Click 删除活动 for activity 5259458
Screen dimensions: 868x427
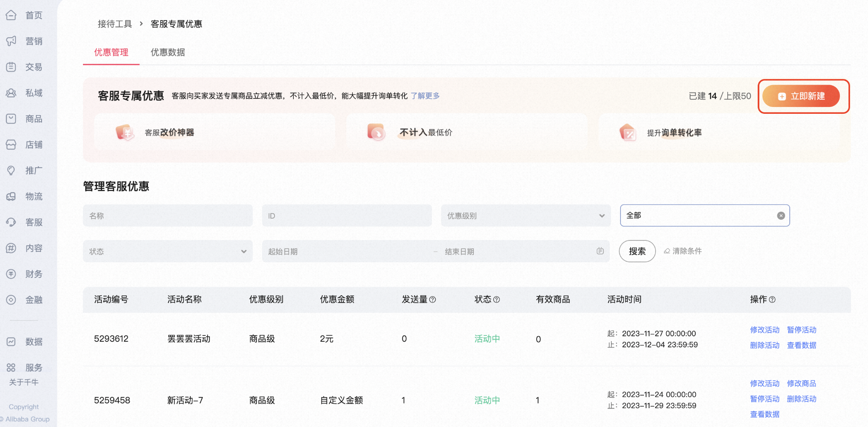pyautogui.click(x=802, y=399)
